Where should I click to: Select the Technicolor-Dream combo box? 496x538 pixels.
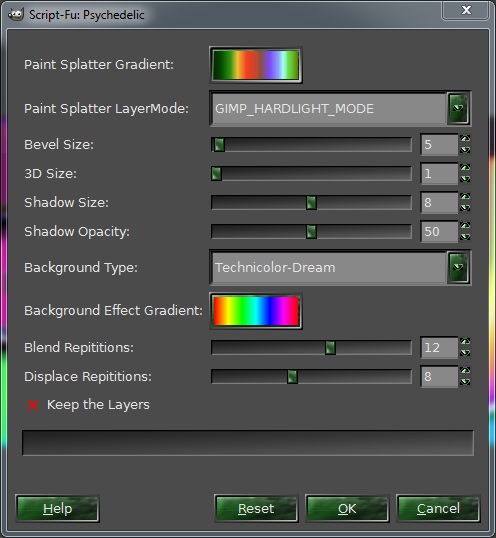(340, 268)
